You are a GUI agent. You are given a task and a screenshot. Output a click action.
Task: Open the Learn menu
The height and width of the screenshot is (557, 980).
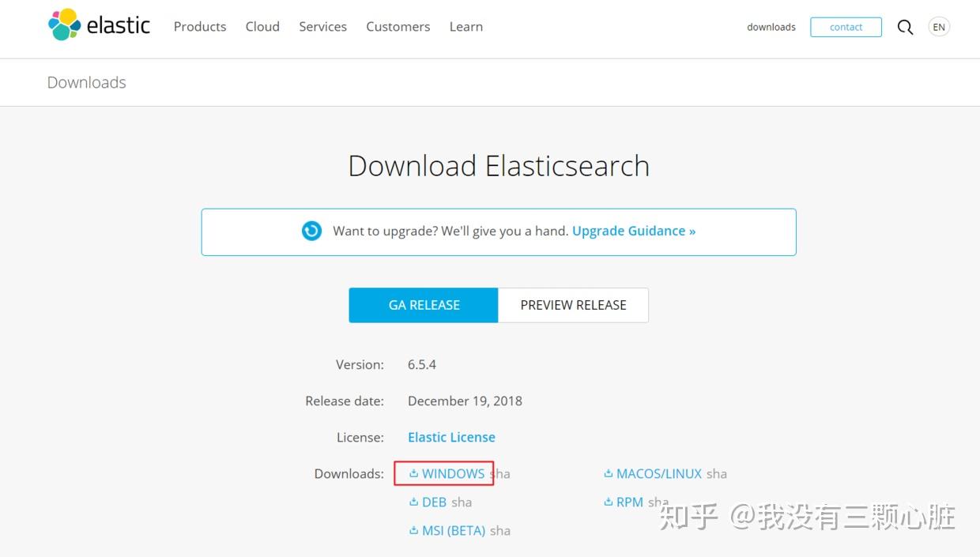[465, 26]
